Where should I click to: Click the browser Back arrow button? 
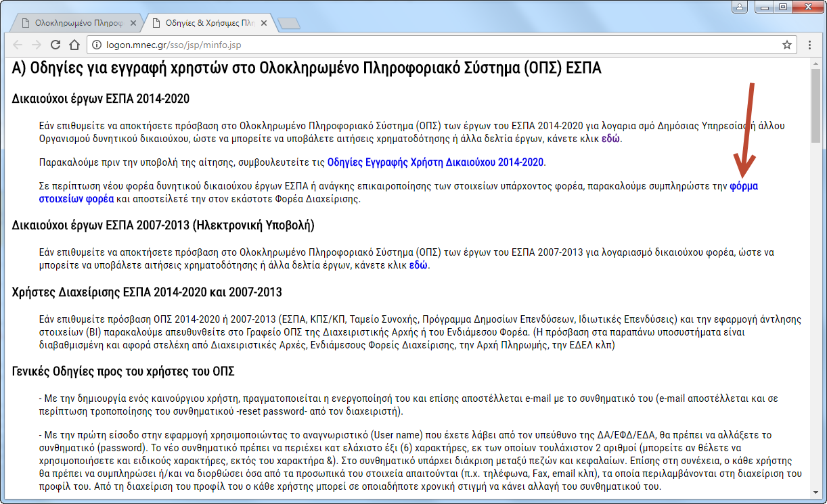[18, 45]
